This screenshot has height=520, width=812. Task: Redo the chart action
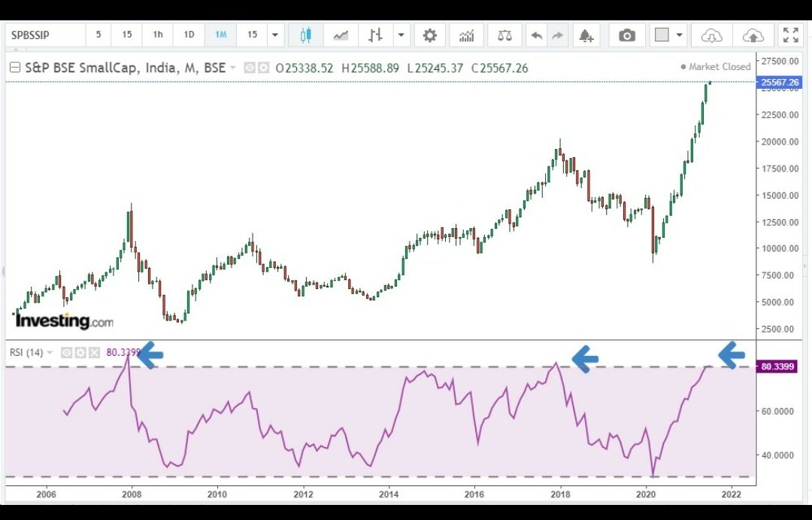(x=557, y=35)
